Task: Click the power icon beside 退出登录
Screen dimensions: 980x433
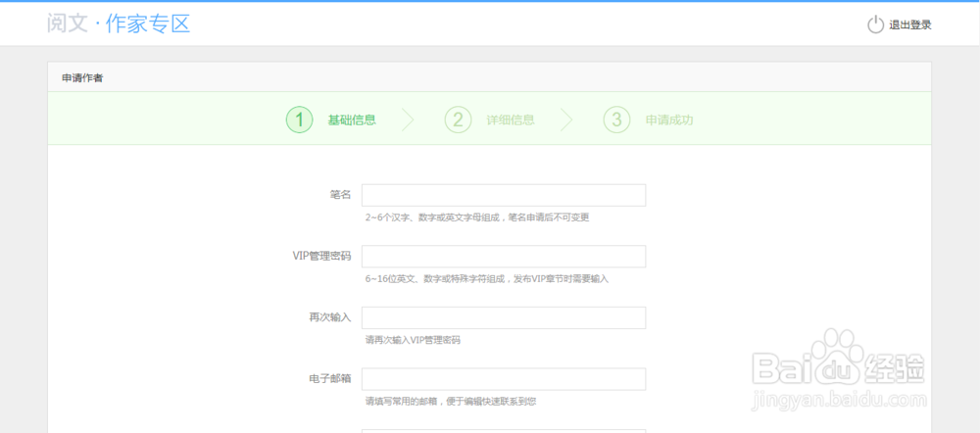Action: pyautogui.click(x=875, y=24)
